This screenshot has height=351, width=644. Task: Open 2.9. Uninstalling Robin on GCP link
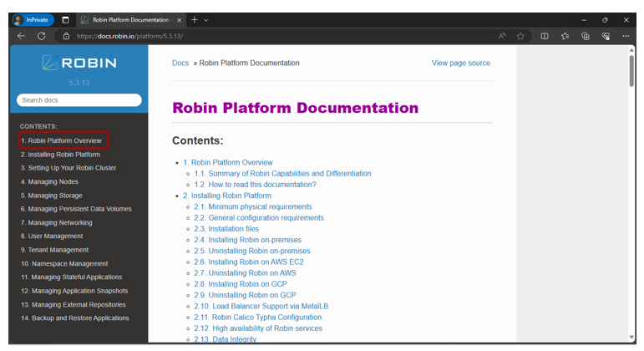[245, 295]
